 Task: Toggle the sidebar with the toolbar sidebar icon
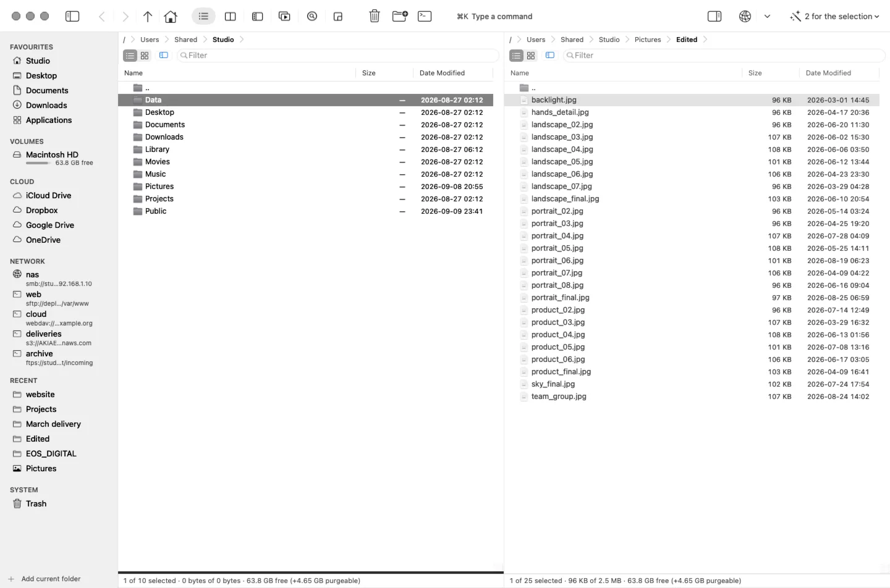click(x=72, y=16)
